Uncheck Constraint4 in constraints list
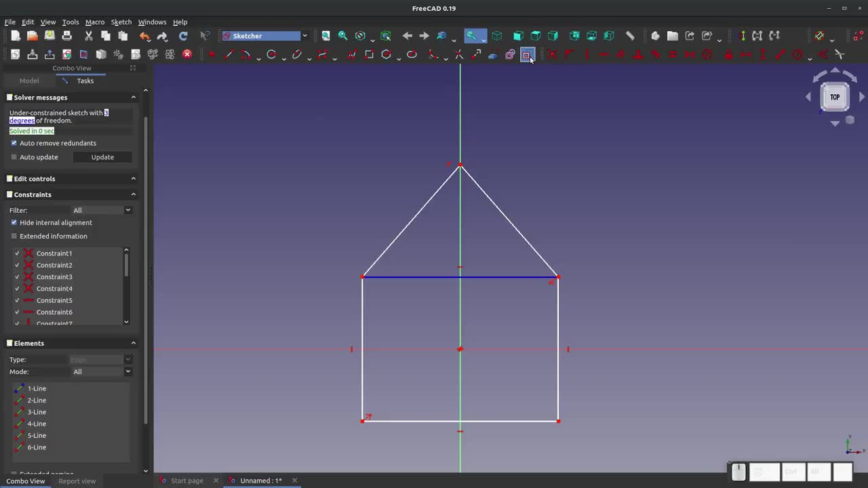This screenshot has width=868, height=488. coord(17,289)
